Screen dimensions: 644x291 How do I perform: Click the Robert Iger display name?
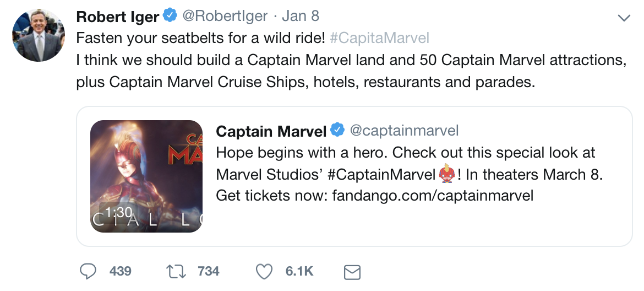[117, 17]
